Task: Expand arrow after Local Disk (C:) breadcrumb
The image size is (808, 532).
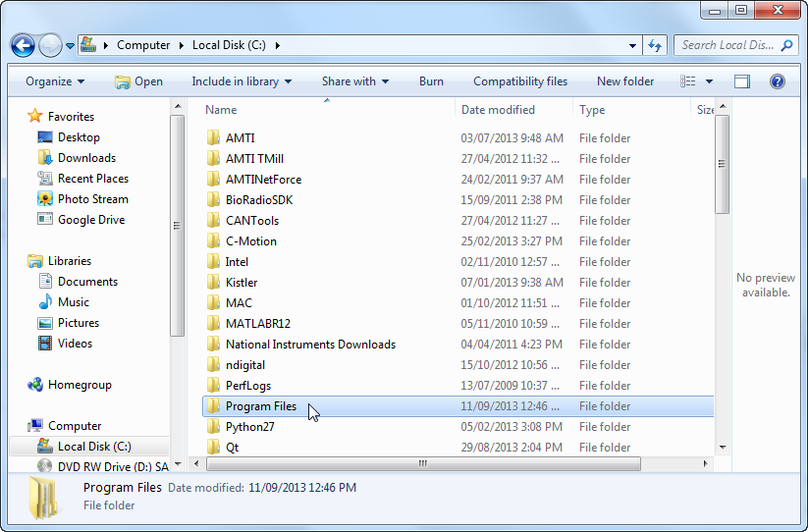Action: [278, 45]
